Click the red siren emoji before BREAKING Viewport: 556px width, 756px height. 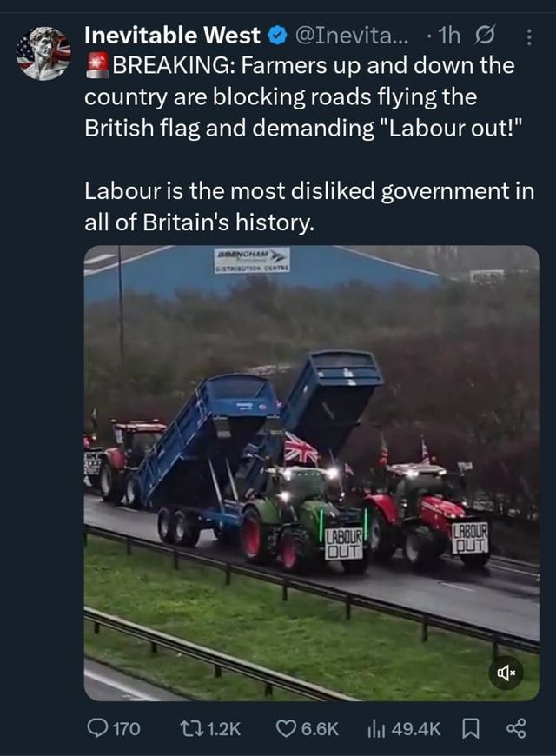coord(98,66)
